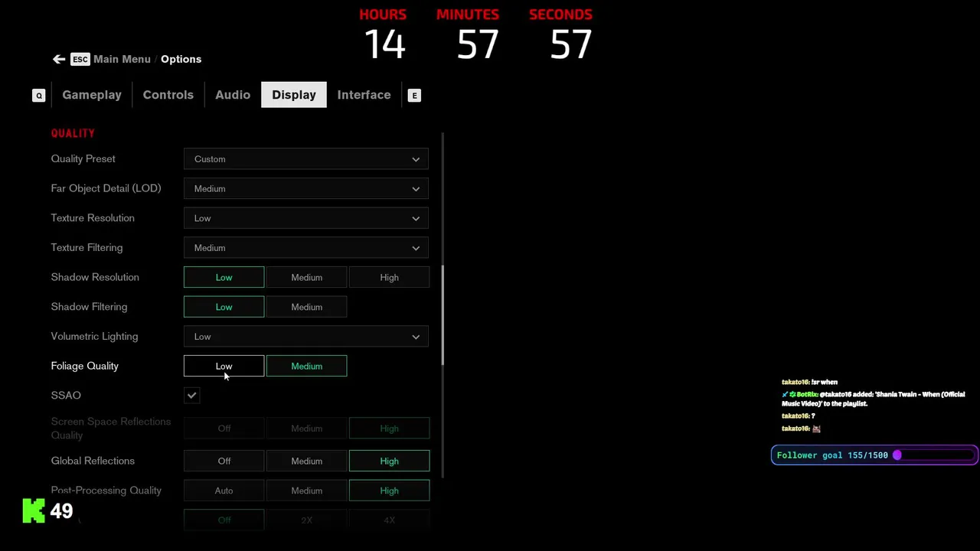Click the Shadow Resolution label

point(95,277)
